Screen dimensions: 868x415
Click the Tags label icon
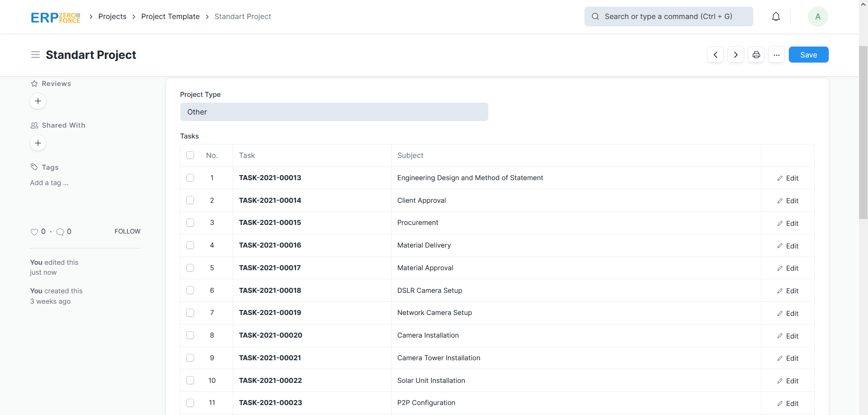(34, 167)
